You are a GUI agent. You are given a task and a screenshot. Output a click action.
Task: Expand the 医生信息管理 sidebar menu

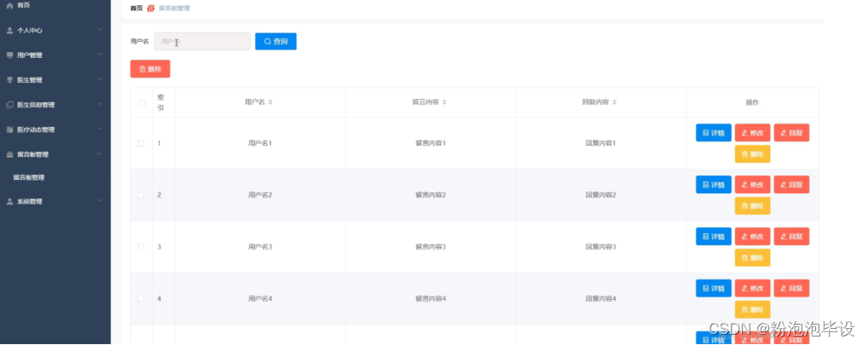pyautogui.click(x=55, y=105)
